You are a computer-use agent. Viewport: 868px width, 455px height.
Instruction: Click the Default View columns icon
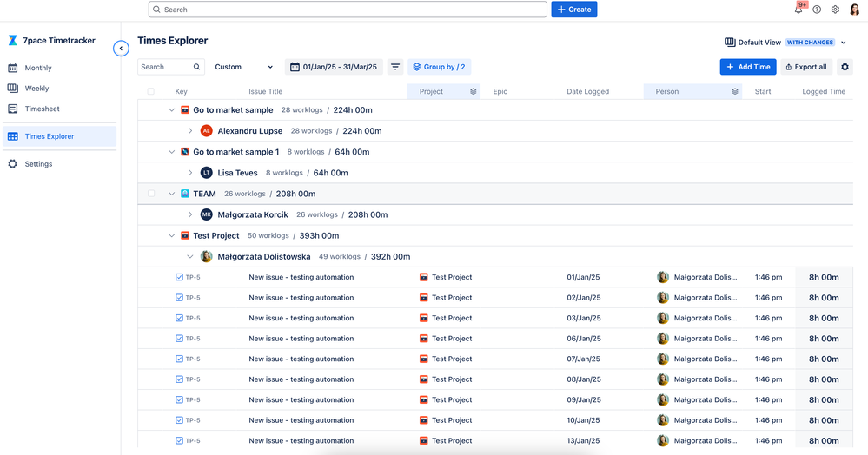(730, 42)
